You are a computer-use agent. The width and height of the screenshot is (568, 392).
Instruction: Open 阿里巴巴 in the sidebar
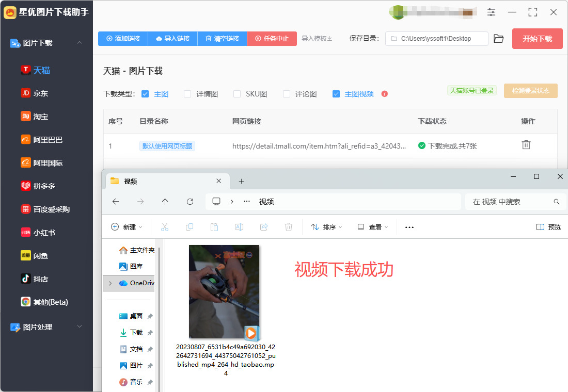point(42,140)
